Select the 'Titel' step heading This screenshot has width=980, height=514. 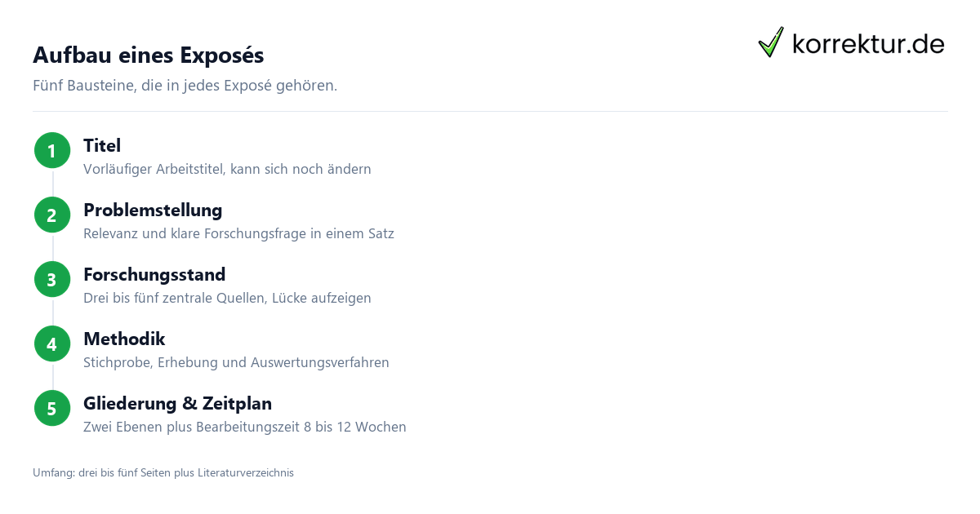[102, 146]
